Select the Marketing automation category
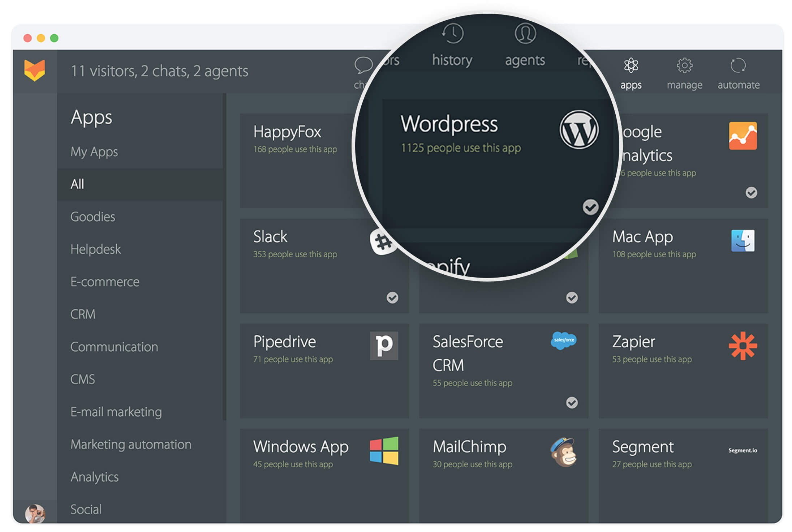This screenshot has width=792, height=532. point(131,445)
